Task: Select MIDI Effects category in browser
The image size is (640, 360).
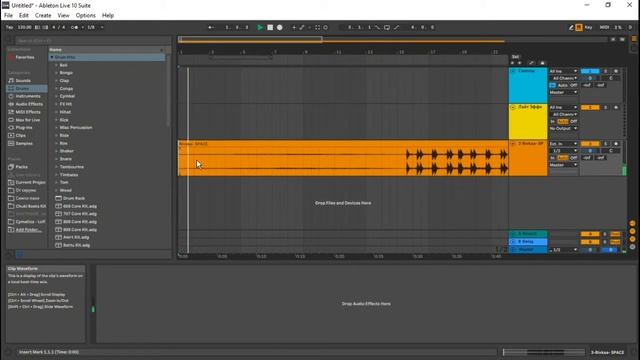Action: (28, 112)
